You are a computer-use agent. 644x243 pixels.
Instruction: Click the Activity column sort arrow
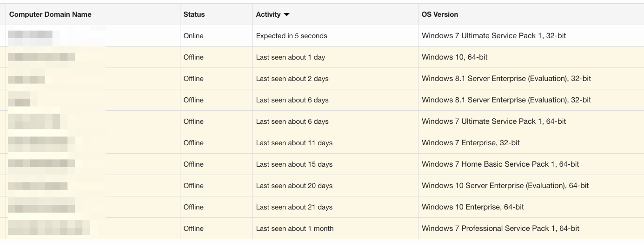click(286, 14)
